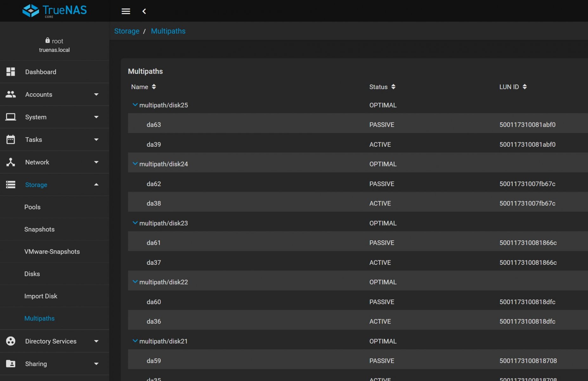Open Pools in the Storage submenu
The image size is (588, 381).
(32, 207)
